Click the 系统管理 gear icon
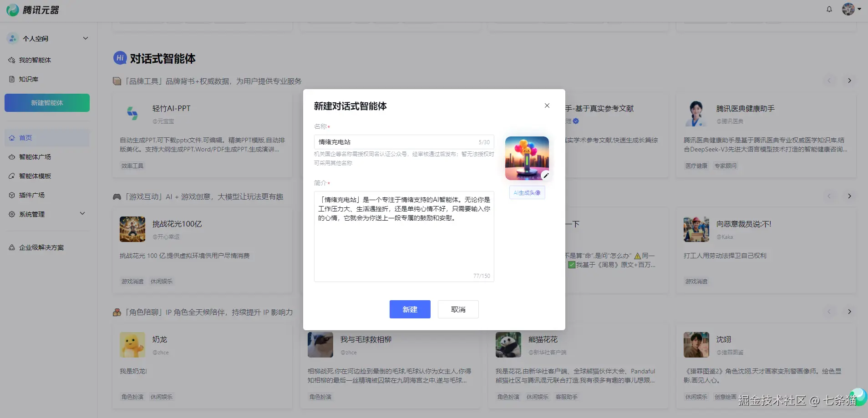This screenshot has height=418, width=868. coord(12,214)
